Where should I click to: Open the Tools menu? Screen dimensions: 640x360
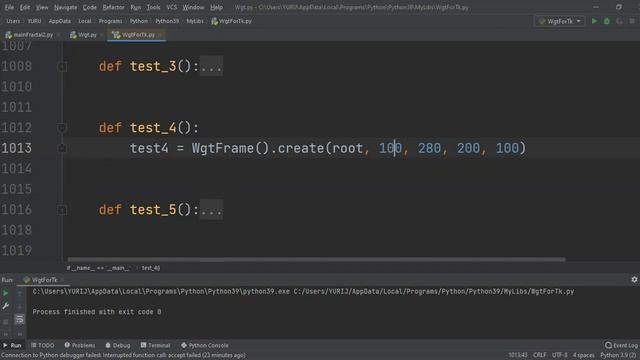(x=153, y=7)
